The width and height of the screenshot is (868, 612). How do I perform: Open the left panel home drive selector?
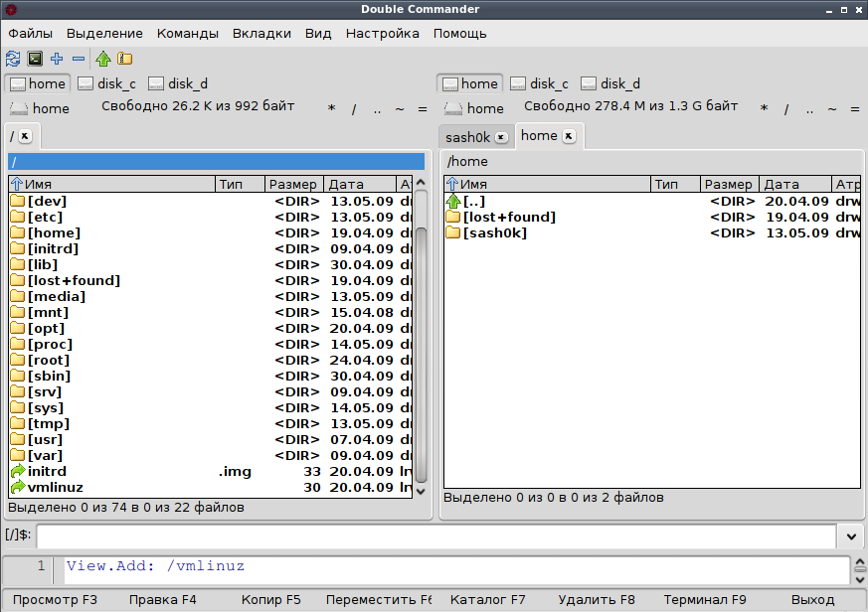pos(39,108)
